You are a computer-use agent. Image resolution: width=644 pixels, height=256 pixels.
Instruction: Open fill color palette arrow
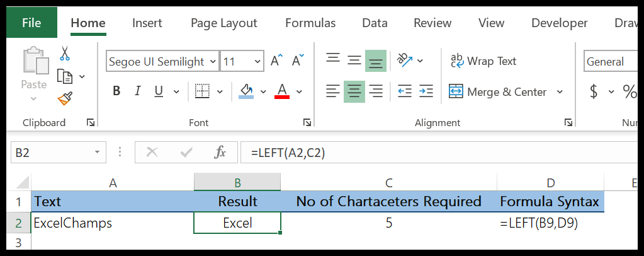click(x=263, y=91)
